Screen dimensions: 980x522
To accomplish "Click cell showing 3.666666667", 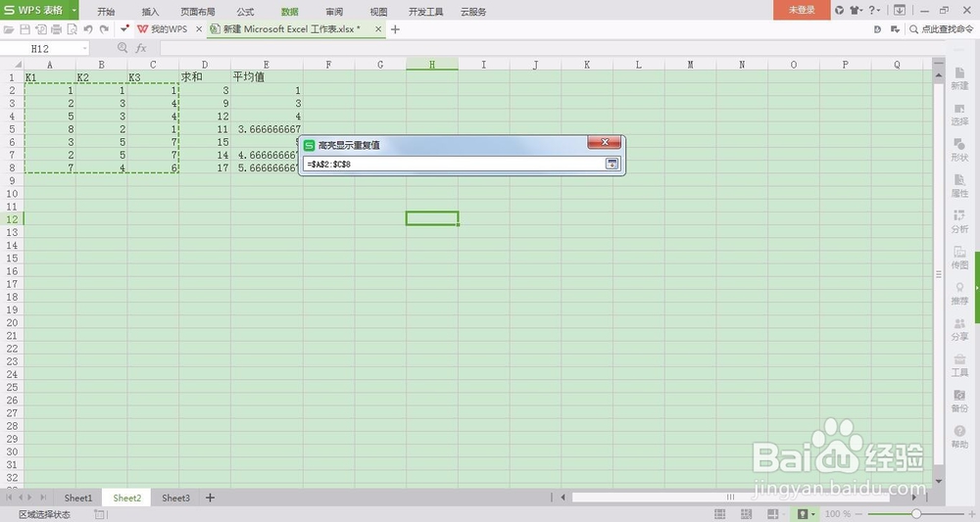I will (x=267, y=128).
